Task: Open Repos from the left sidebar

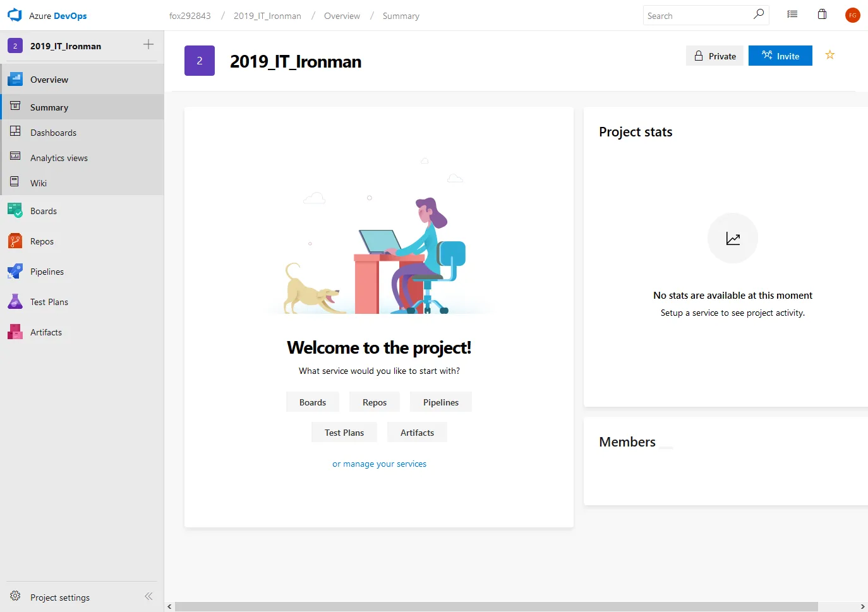Action: pyautogui.click(x=42, y=241)
